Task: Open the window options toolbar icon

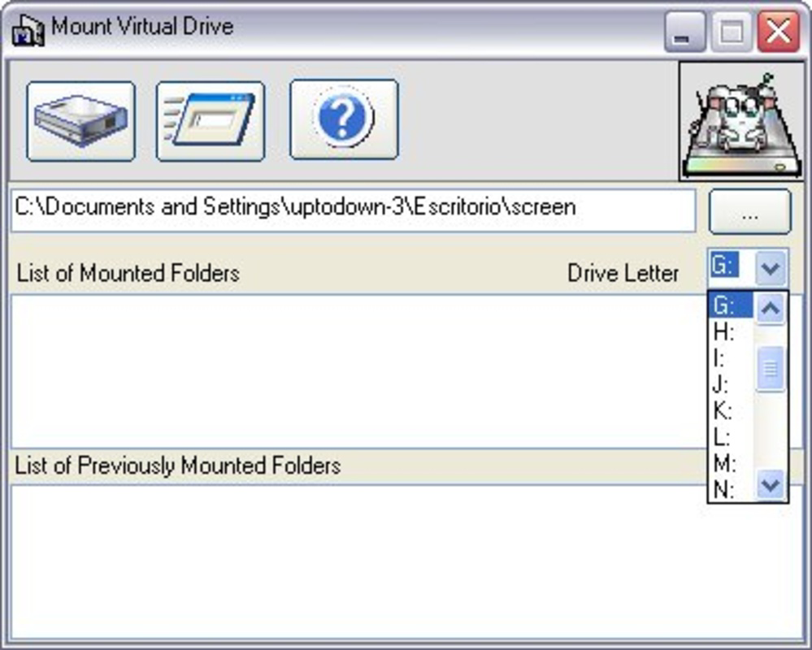Action: pos(211,122)
